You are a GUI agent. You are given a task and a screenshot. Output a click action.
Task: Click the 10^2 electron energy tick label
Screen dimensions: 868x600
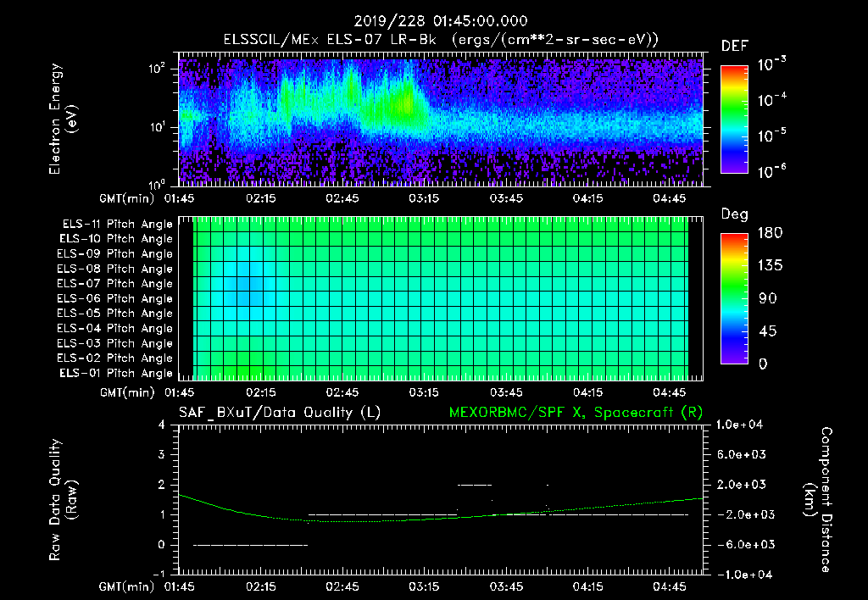pyautogui.click(x=157, y=69)
